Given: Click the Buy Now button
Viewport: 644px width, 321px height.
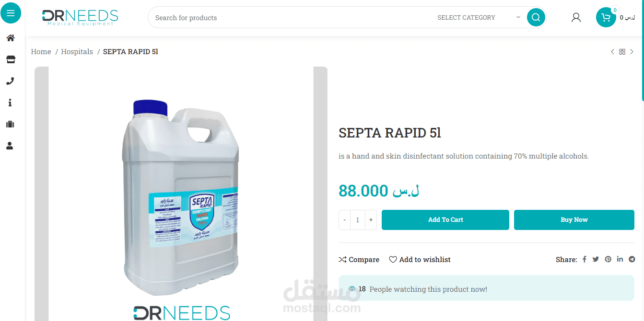Looking at the screenshot, I should [574, 220].
